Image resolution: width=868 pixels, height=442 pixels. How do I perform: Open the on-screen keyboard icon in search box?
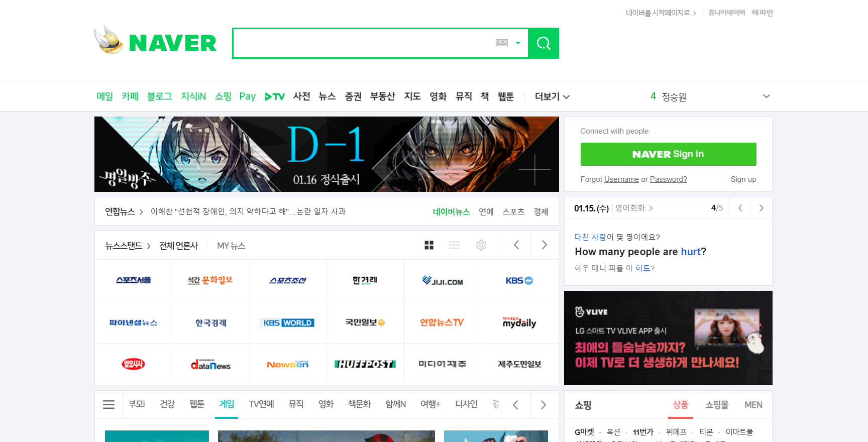pyautogui.click(x=502, y=43)
